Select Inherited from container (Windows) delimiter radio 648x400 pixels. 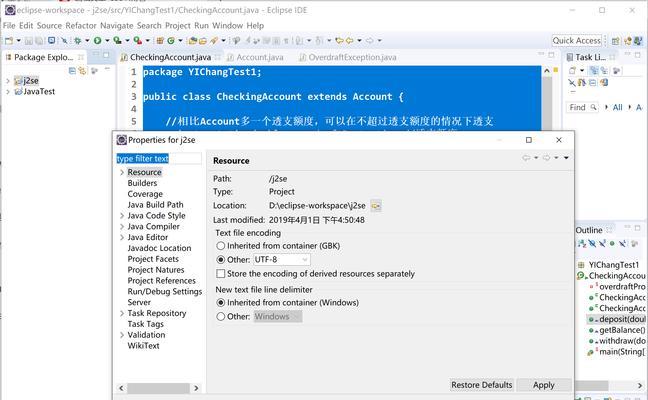point(221,302)
